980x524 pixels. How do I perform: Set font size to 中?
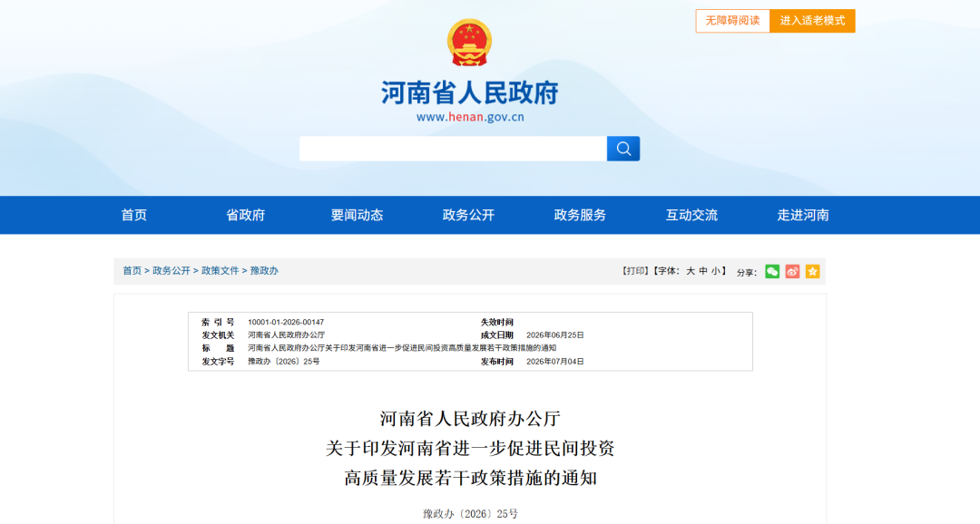tap(703, 271)
